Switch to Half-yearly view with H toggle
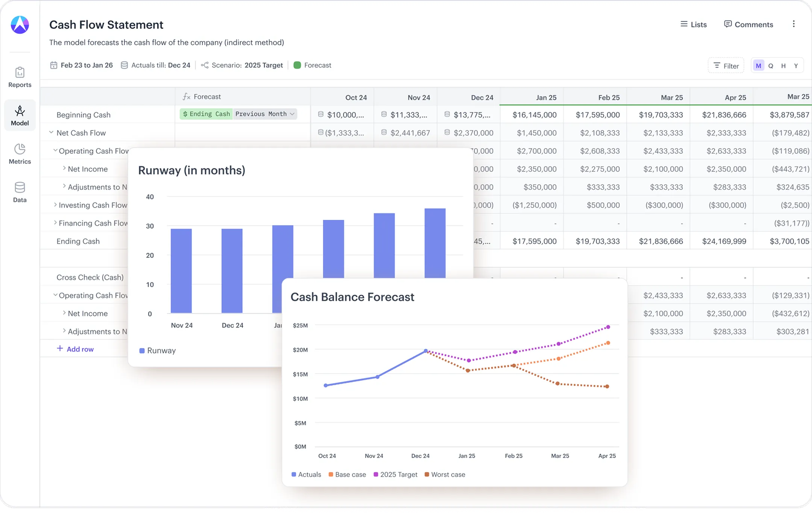The width and height of the screenshot is (812, 513). (784, 65)
